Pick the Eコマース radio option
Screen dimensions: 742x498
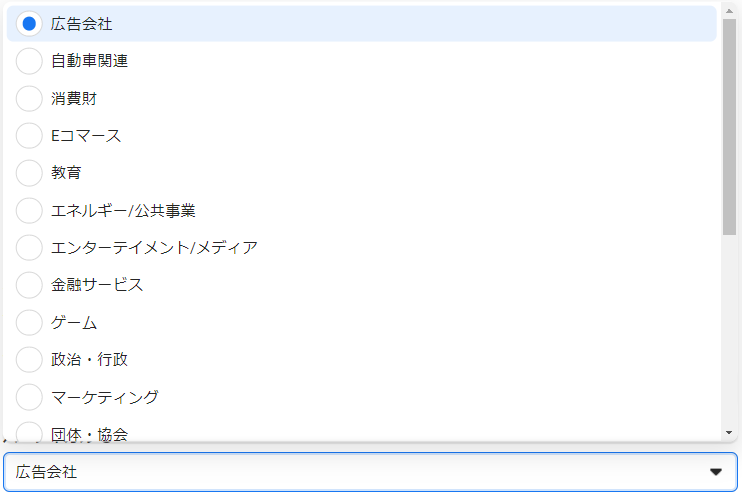30,135
